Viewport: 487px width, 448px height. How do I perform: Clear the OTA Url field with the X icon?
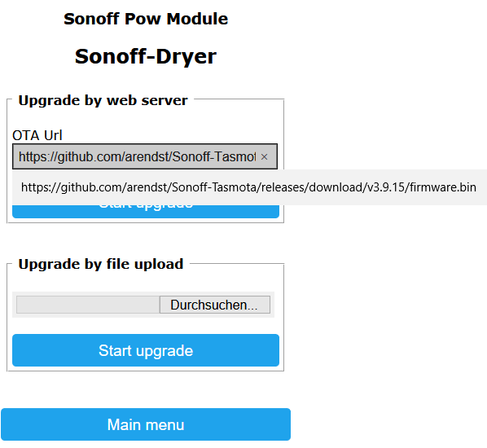pyautogui.click(x=264, y=157)
